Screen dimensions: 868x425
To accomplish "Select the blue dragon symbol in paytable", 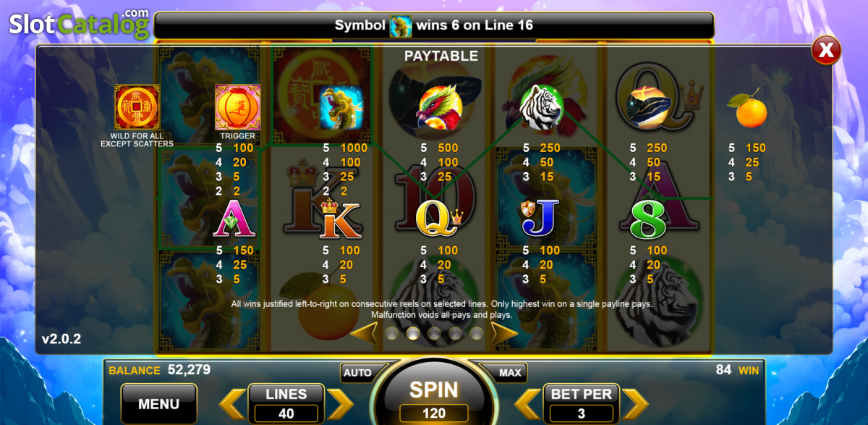I will pos(341,108).
